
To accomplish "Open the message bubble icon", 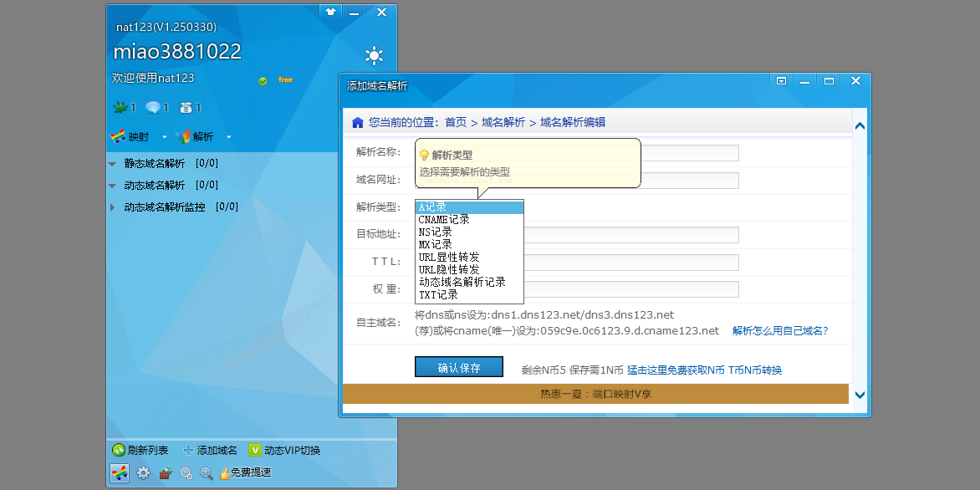I will (153, 108).
